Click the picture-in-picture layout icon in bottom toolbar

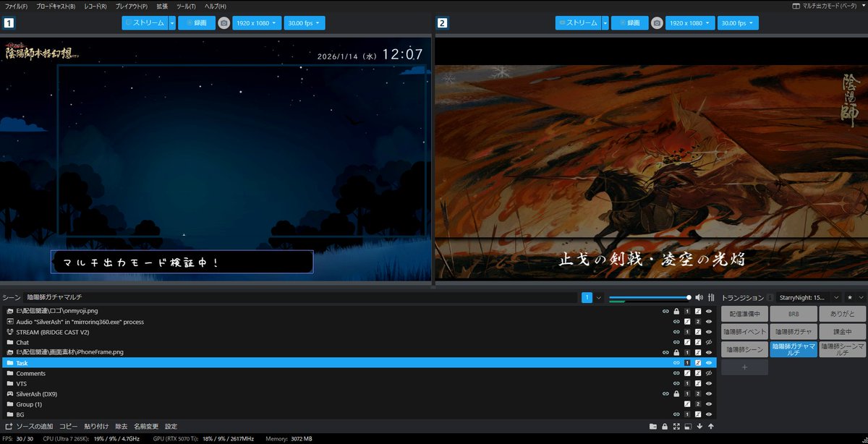pos(688,427)
